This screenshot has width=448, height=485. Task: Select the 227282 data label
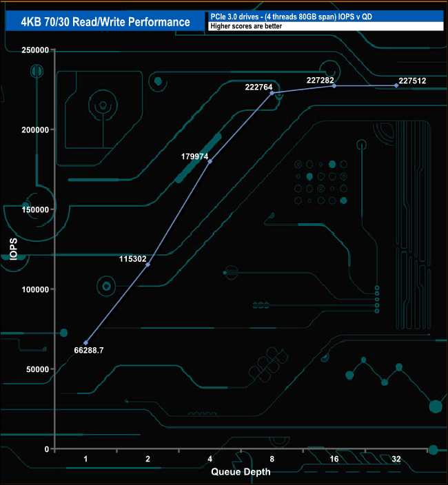click(320, 81)
